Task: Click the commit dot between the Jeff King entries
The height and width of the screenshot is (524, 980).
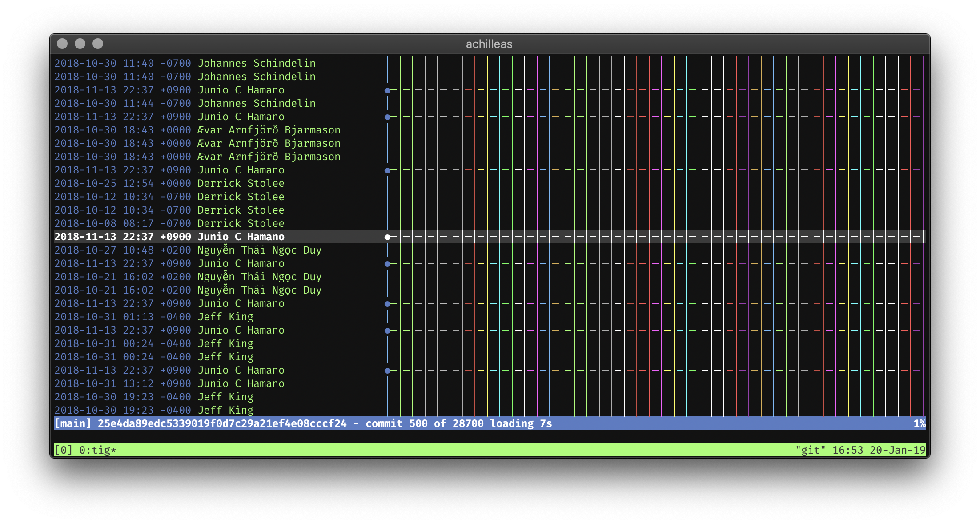Action: point(387,330)
